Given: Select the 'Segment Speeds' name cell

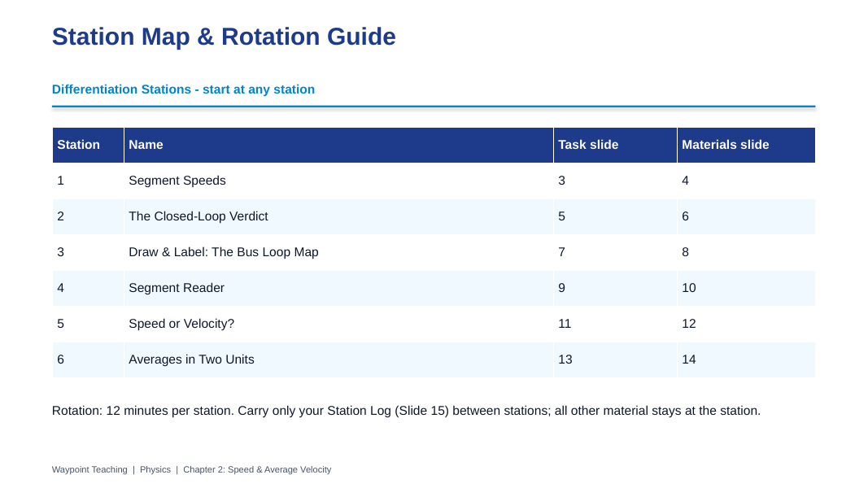Looking at the screenshot, I should (x=338, y=181).
